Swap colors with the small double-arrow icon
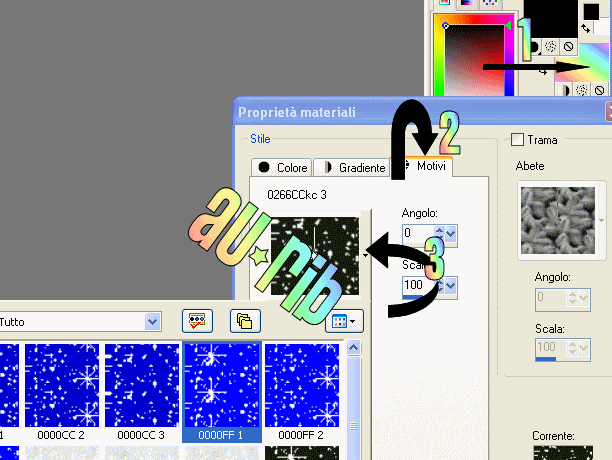The height and width of the screenshot is (460, 612). pos(585,28)
